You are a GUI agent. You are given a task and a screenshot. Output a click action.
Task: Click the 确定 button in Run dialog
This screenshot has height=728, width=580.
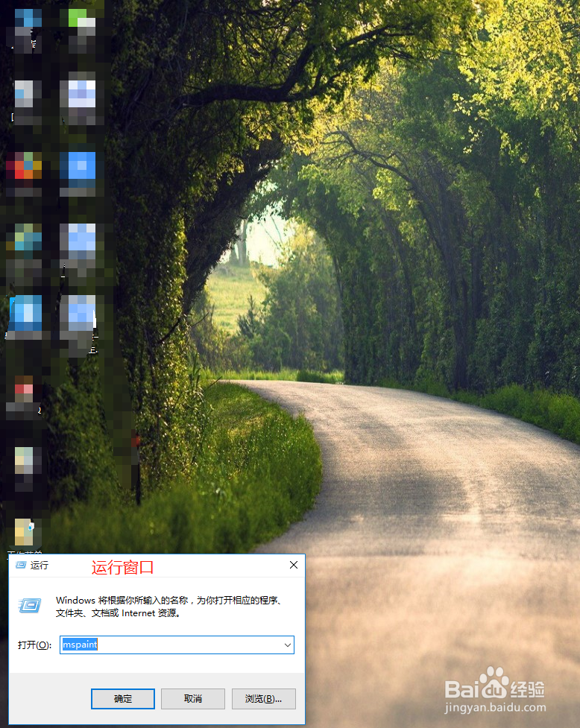click(x=123, y=699)
